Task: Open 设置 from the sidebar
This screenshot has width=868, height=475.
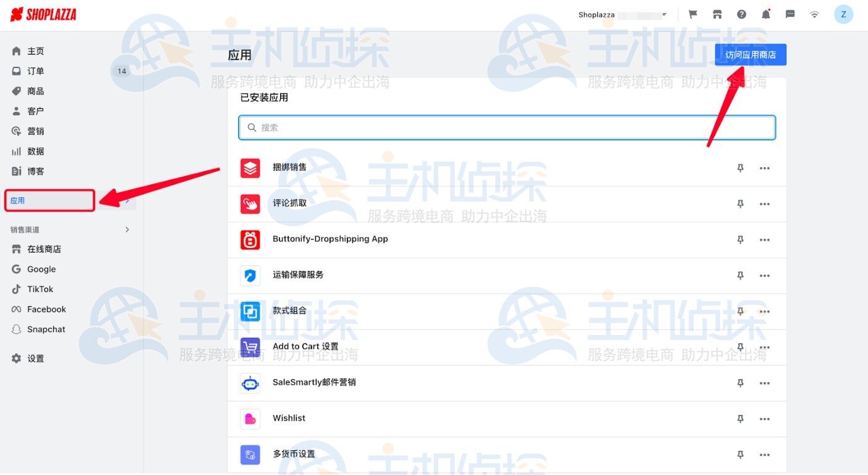Action: tap(34, 357)
